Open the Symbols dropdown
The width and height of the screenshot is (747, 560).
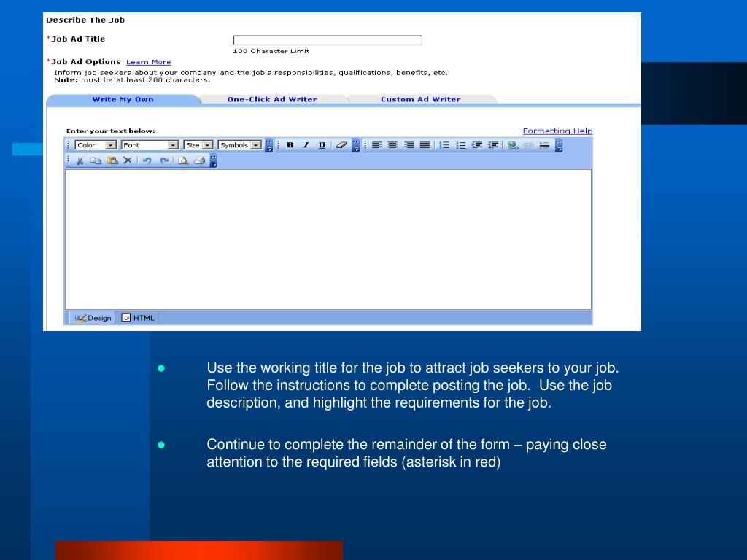coord(240,145)
